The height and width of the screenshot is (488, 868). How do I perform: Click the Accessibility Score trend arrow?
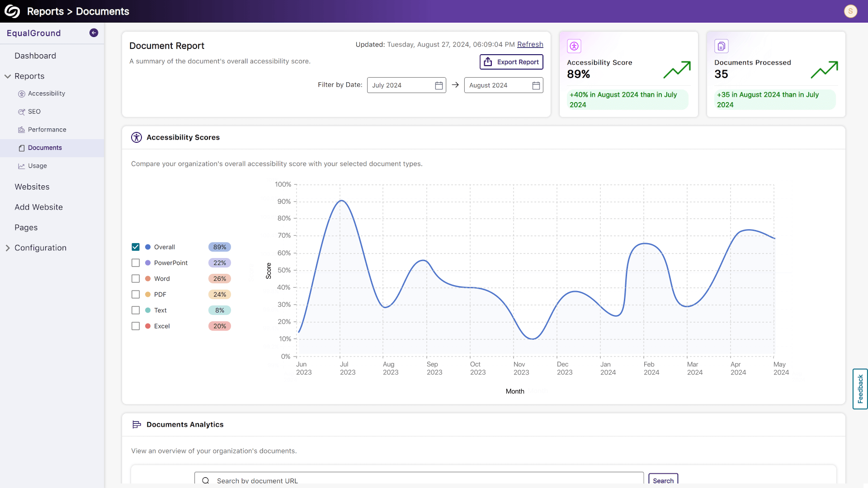[677, 70]
